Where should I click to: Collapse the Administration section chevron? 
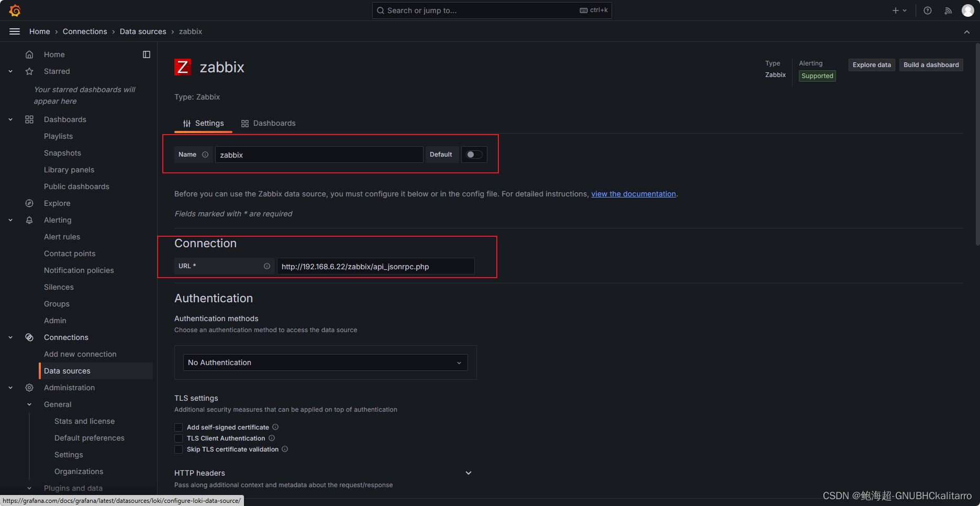click(10, 388)
